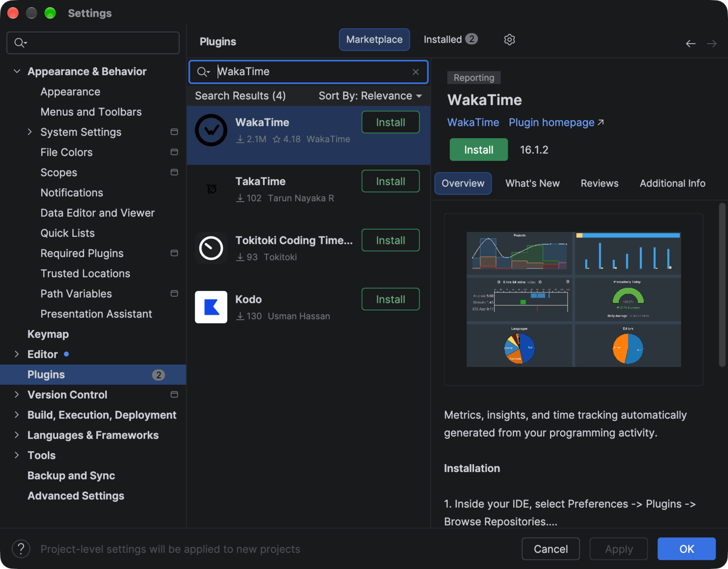The image size is (728, 569).
Task: Open WakaTime dashboard screenshot thumbnail
Action: tap(574, 300)
